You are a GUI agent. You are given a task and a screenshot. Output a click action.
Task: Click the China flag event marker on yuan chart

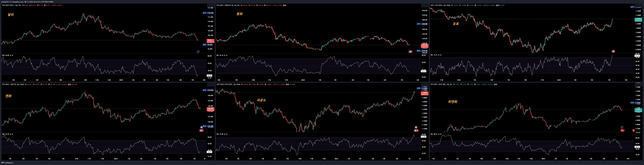pyautogui.click(x=622, y=130)
